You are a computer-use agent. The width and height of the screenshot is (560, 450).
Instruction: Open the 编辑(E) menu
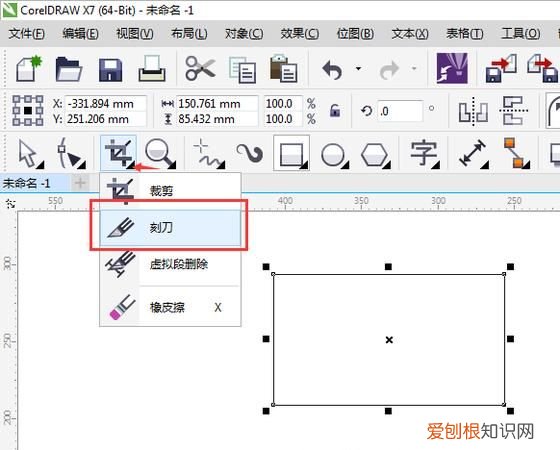[x=81, y=34]
